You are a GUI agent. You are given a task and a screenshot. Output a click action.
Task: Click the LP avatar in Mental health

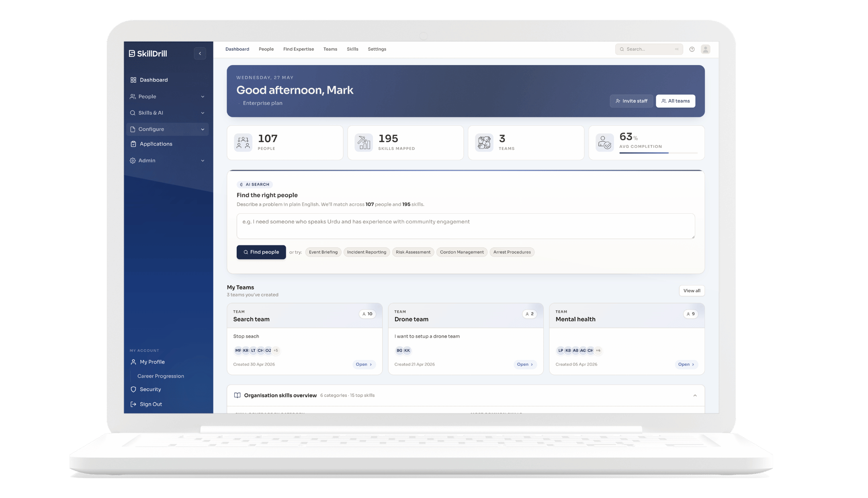coord(561,351)
